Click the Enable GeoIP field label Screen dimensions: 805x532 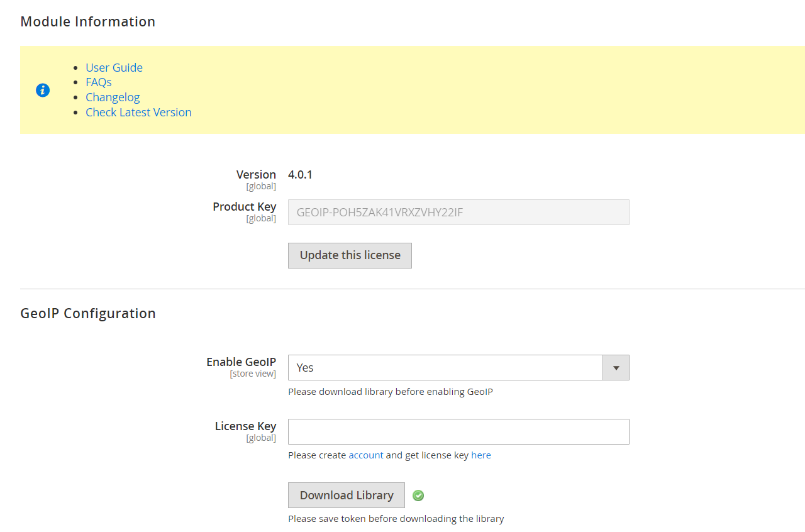pyautogui.click(x=241, y=362)
